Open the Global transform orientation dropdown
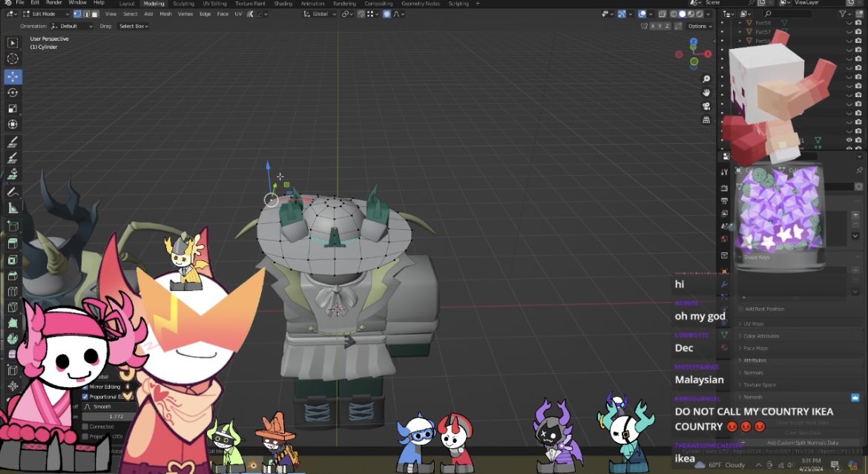 tap(320, 14)
